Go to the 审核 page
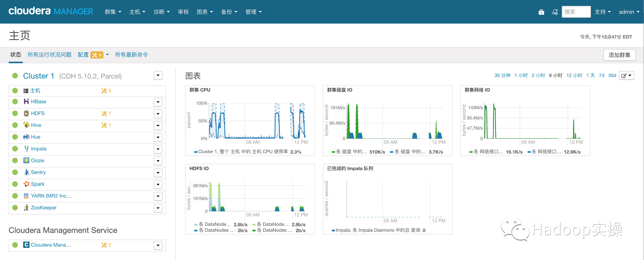The image size is (644, 260). click(x=183, y=12)
